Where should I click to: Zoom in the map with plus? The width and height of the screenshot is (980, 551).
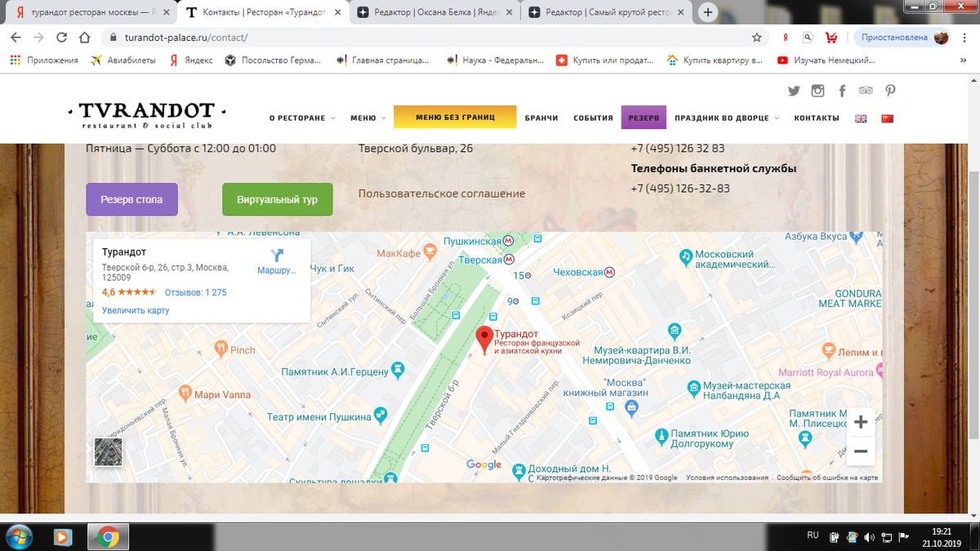click(860, 422)
